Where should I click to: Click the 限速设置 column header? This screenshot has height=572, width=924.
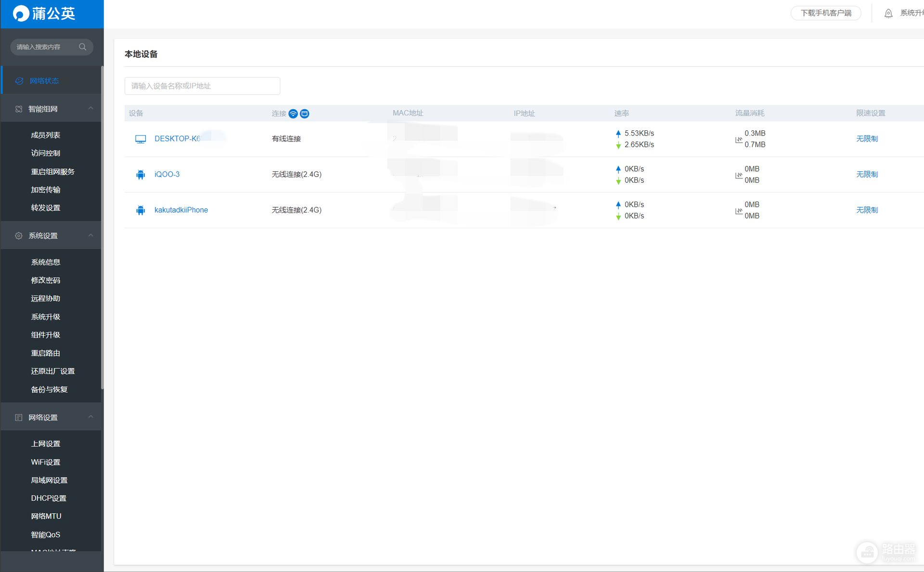tap(871, 114)
